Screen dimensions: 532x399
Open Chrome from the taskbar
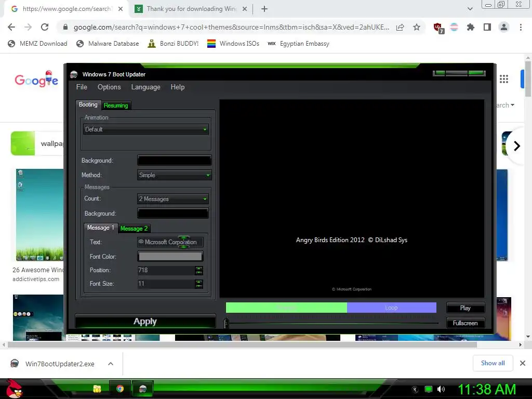[x=120, y=389]
